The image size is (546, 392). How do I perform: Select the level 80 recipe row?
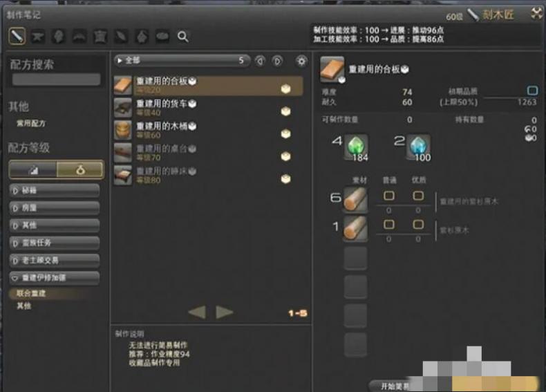pos(208,176)
